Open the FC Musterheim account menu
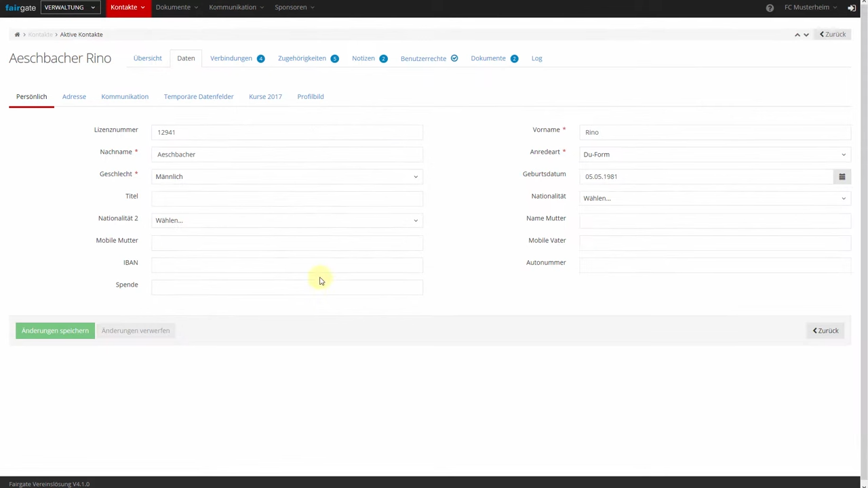The height and width of the screenshot is (488, 868). click(810, 7)
